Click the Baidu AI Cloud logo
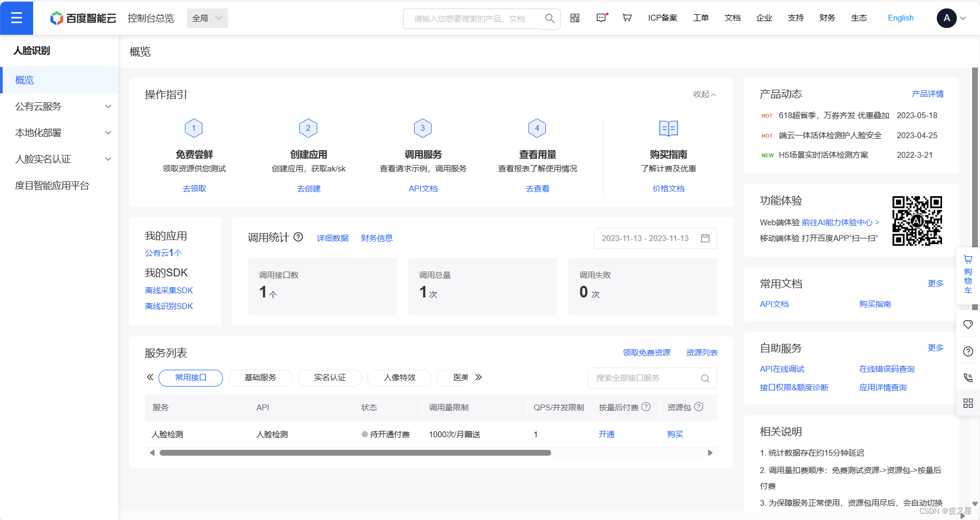The image size is (980, 520). pos(83,18)
